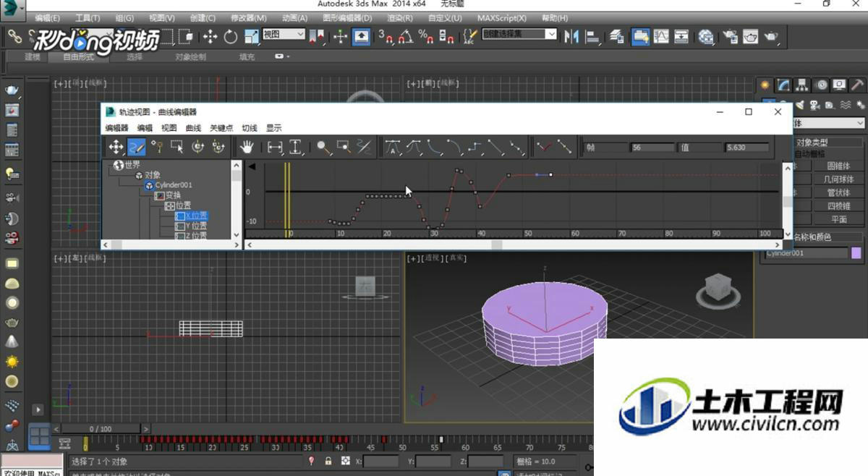Expand the Name and Color rollout
This screenshot has width=868, height=476.
coord(812,237)
